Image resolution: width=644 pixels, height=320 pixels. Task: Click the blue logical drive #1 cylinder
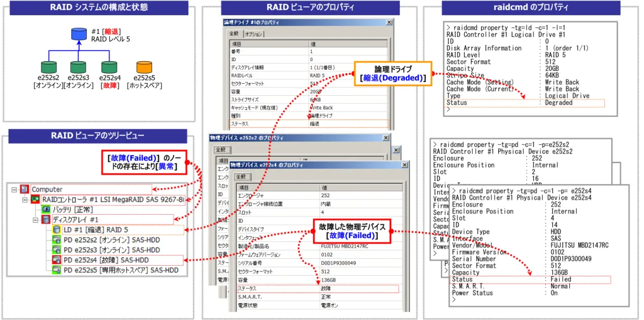pyautogui.click(x=79, y=33)
